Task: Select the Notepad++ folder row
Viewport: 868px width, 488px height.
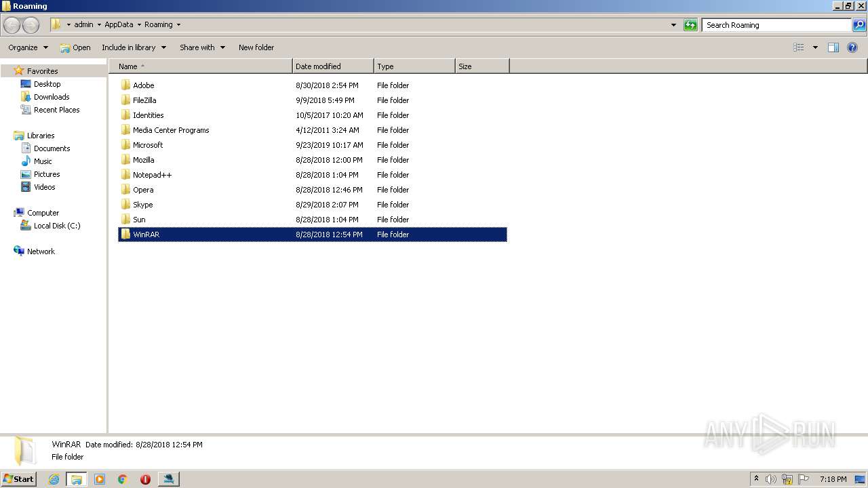Action: click(313, 175)
